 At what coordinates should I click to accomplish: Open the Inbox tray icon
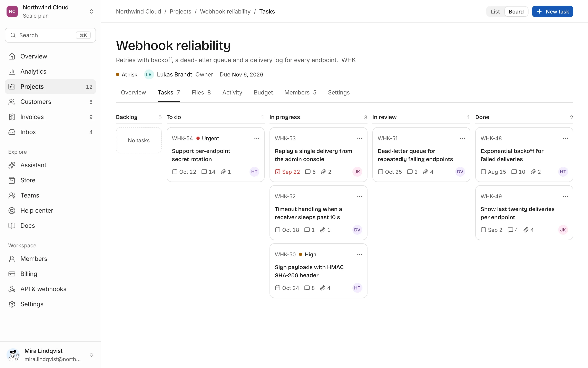12,132
